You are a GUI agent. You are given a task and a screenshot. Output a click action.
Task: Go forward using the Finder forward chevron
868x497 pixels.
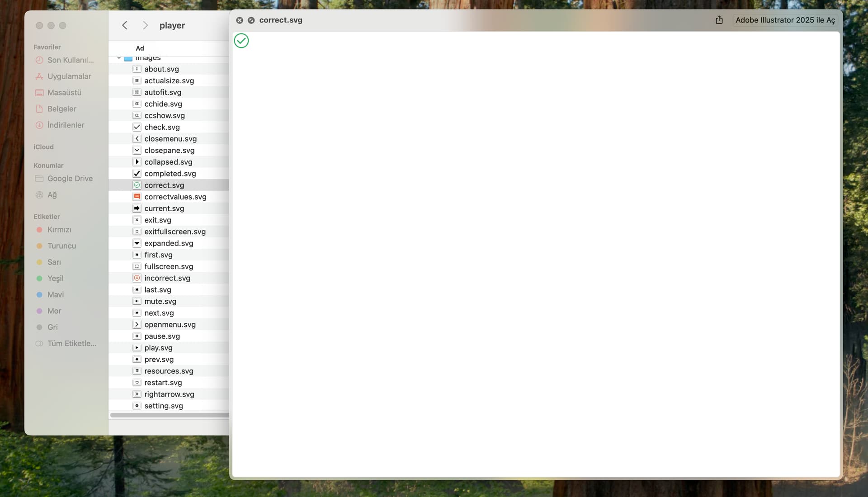click(145, 25)
